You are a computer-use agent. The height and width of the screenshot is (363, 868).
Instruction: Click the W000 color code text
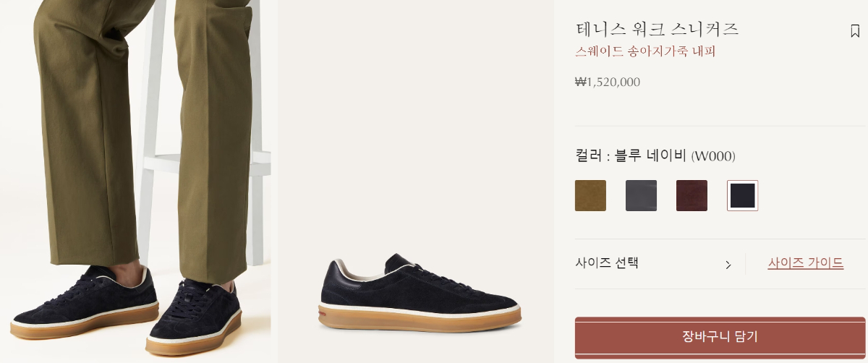[713, 156]
